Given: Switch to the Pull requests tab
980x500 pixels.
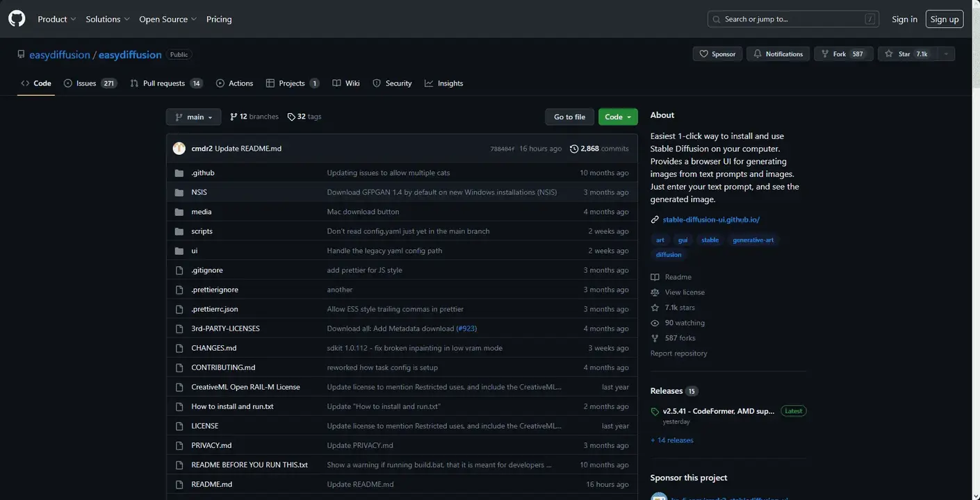Looking at the screenshot, I should [166, 83].
